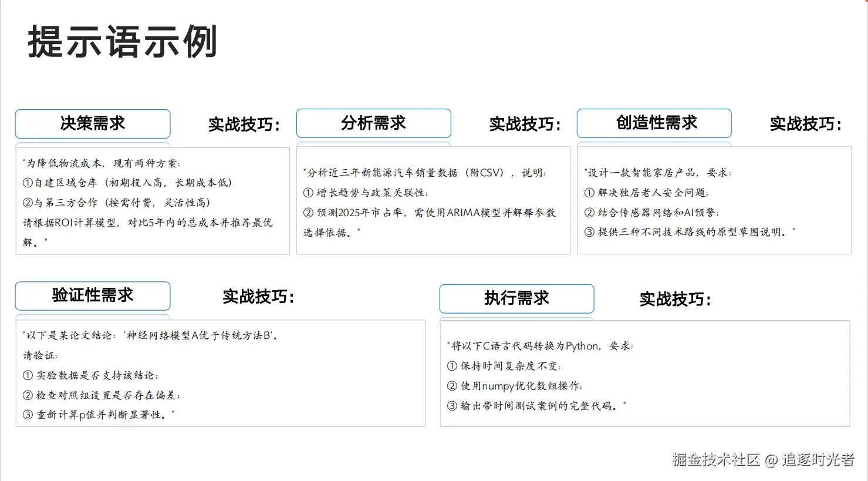Image resolution: width=868 pixels, height=481 pixels.
Task: Click 实战技巧 heading next to 验证性需求
Action: coord(258,297)
